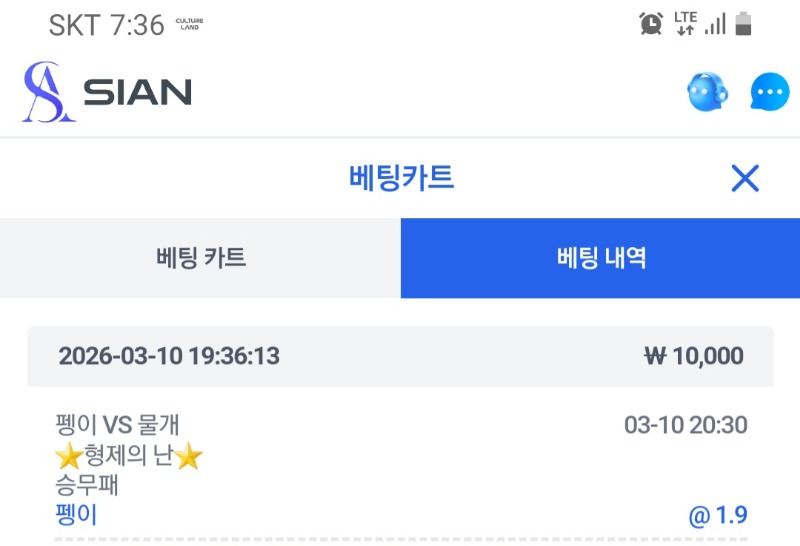
Task: Tap the signal strength bars icon
Action: click(714, 24)
